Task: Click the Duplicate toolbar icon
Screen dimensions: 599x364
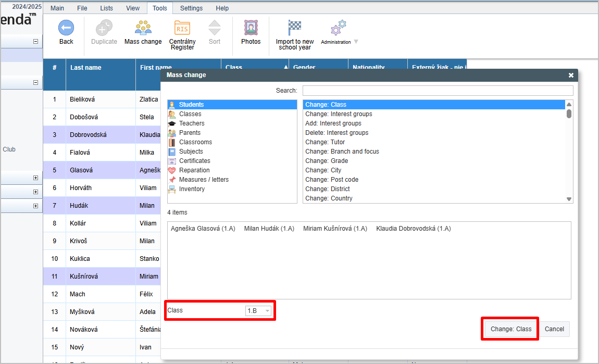Action: (104, 28)
